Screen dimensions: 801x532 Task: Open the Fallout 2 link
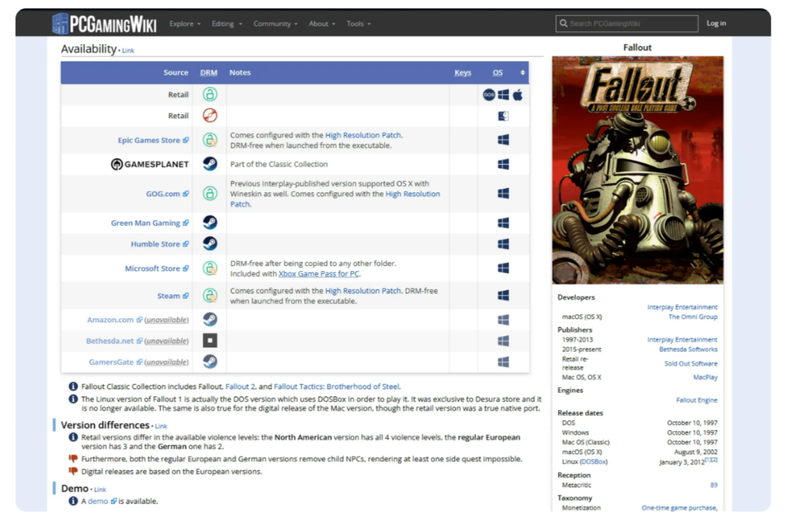pos(240,386)
